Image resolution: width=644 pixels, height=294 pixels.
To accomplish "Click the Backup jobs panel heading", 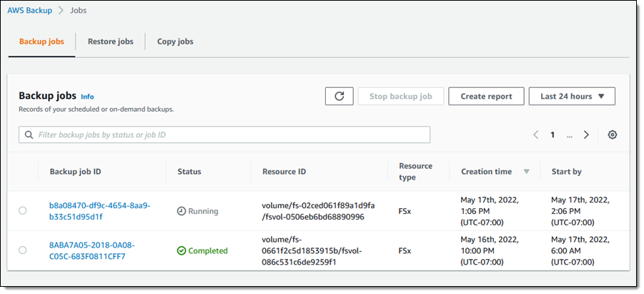I will [x=48, y=96].
